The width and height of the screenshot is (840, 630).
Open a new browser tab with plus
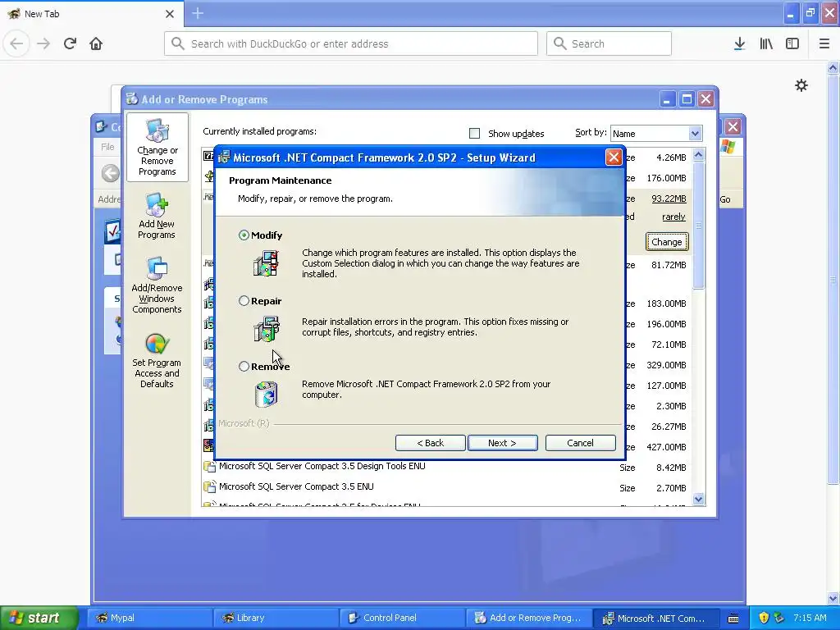pos(198,13)
